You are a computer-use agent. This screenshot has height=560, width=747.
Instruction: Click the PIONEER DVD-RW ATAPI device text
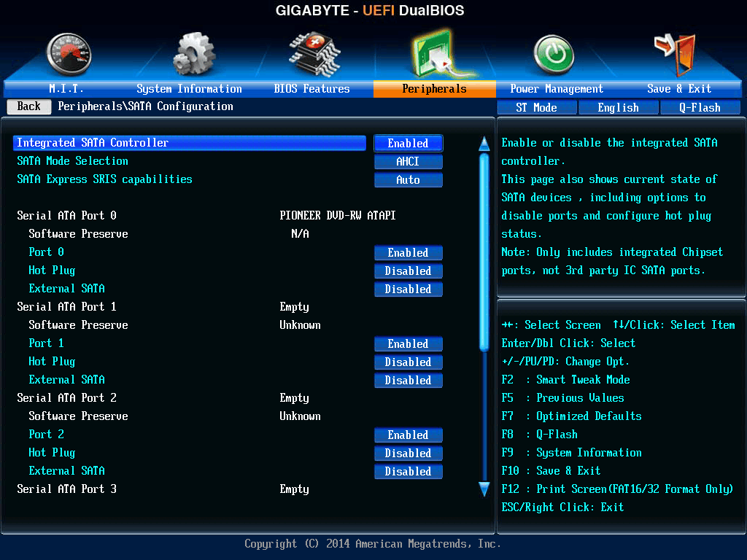(337, 216)
